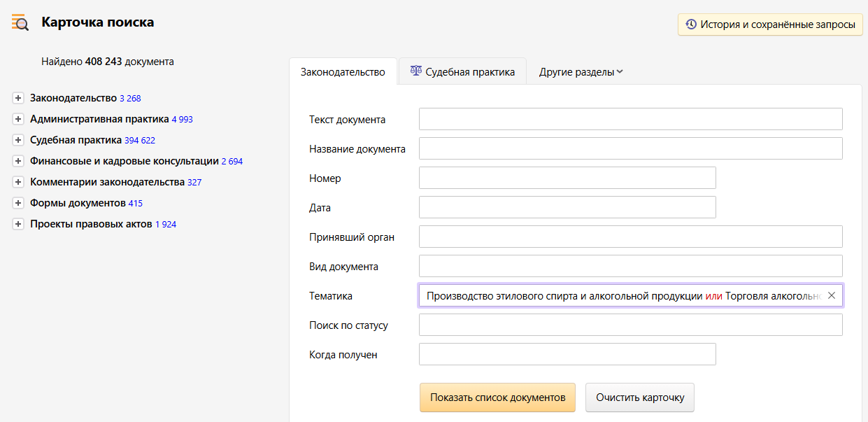Click the Дата input field

click(567, 207)
